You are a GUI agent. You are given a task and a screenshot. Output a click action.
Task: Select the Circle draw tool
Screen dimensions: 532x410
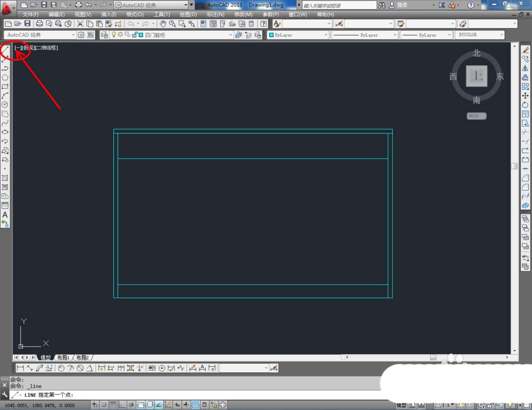(5, 104)
